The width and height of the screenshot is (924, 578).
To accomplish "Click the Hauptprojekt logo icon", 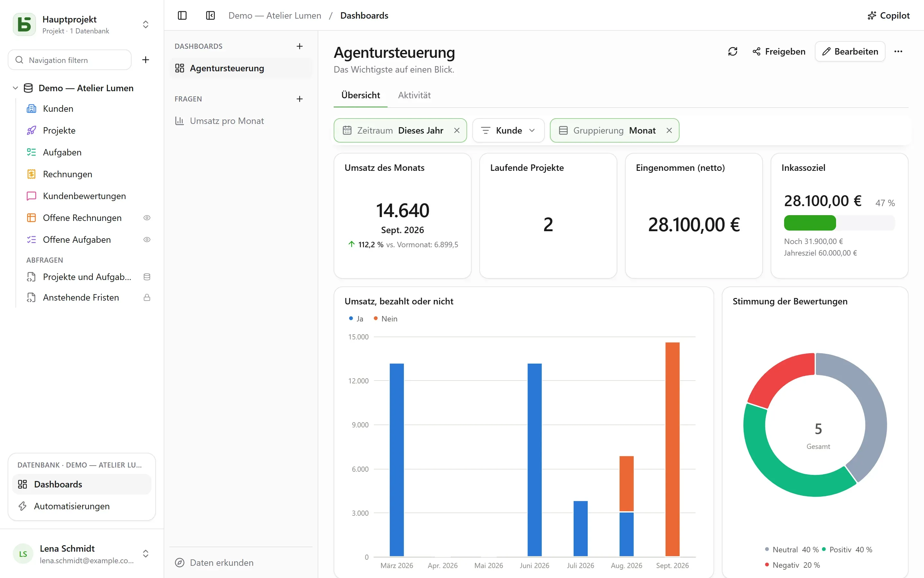I will click(24, 24).
